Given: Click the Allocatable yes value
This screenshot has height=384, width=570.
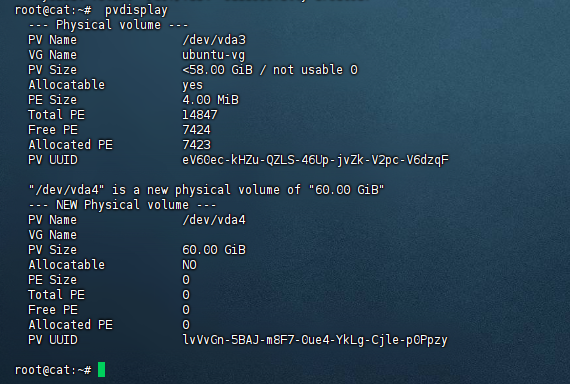Looking at the screenshot, I should [x=192, y=85].
